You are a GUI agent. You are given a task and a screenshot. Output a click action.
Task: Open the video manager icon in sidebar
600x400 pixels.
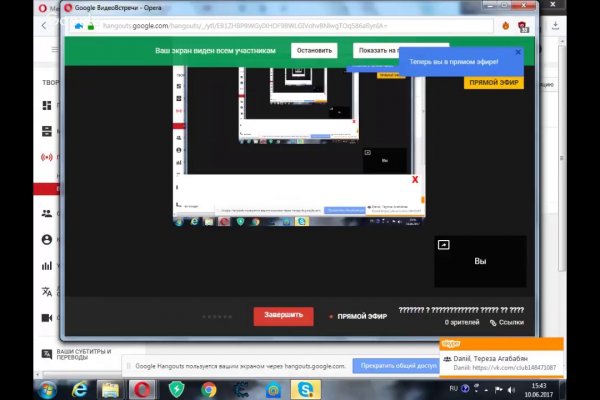(46, 131)
